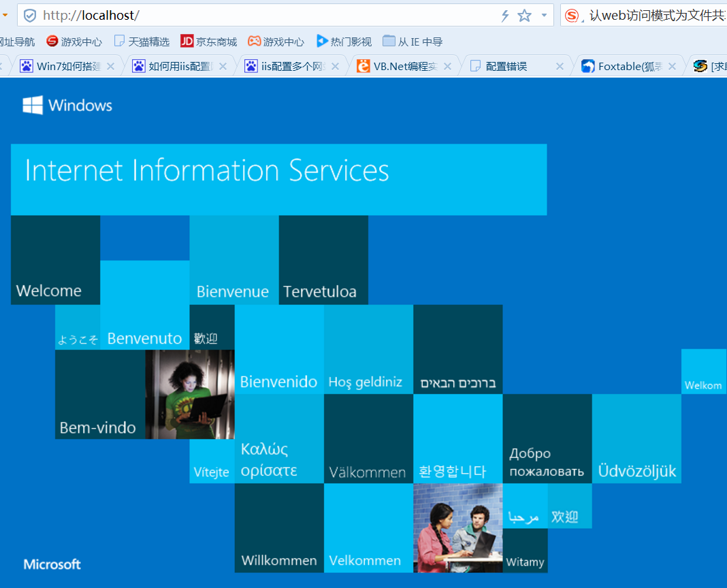Click the Bem-vindo tile
Screen dimensions: 727x588
[100, 394]
